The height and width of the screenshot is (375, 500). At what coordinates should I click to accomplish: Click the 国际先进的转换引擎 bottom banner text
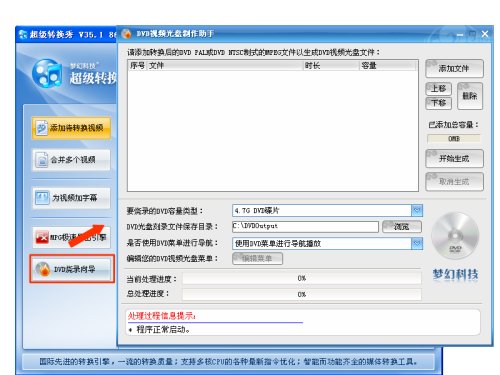[x=229, y=362]
